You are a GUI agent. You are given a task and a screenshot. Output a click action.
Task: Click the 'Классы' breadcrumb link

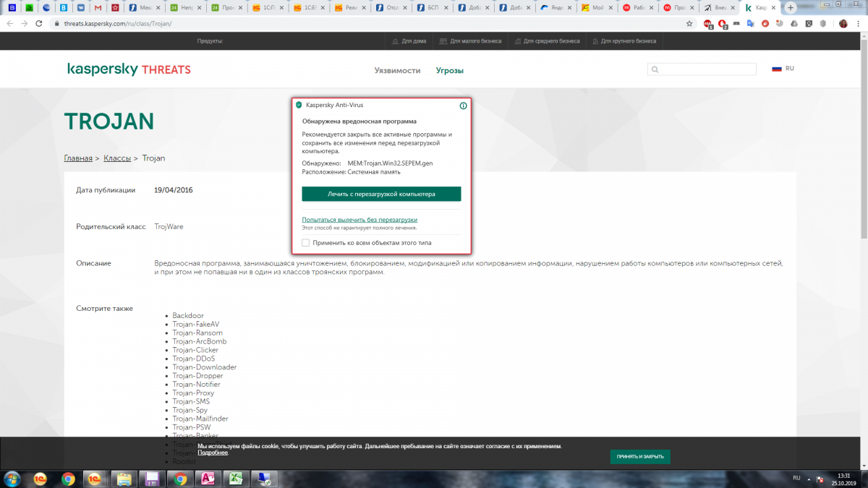click(x=117, y=158)
